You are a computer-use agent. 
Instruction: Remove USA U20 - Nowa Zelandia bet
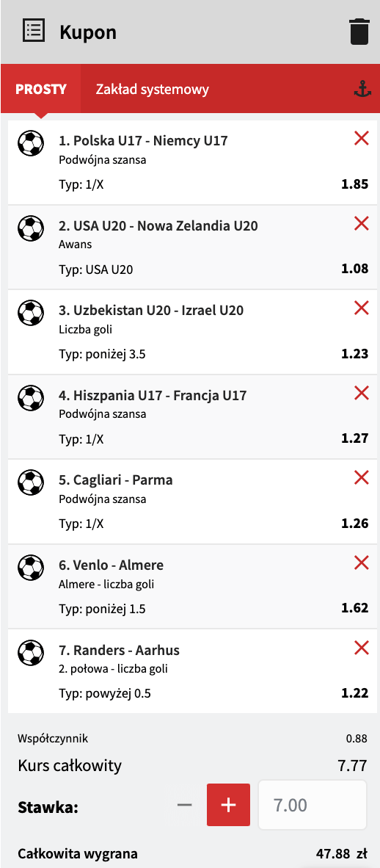pos(361,224)
